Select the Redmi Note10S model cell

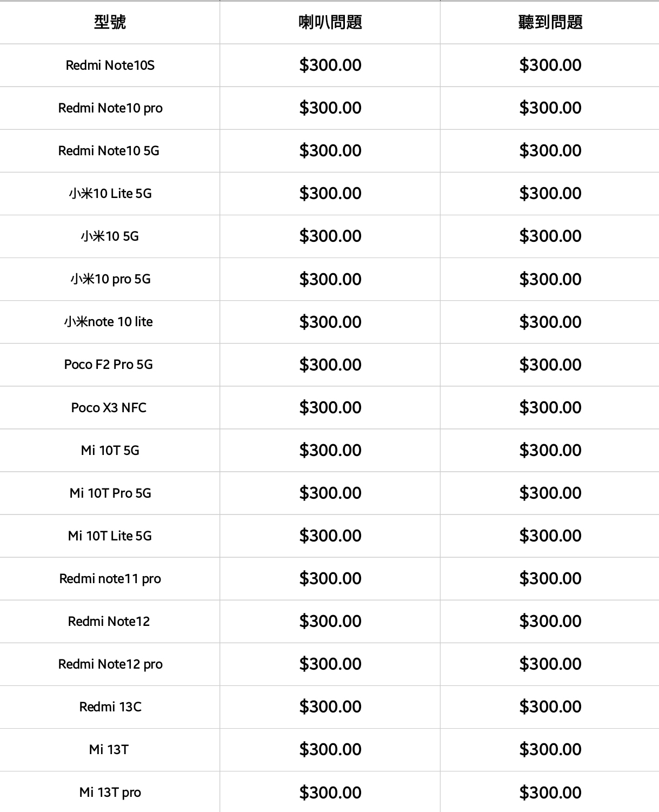click(x=110, y=65)
